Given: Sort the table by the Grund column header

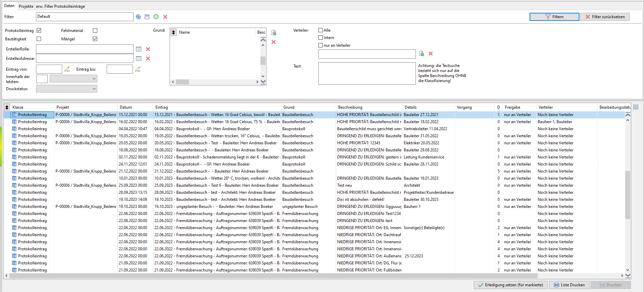Looking at the screenshot, I should (309, 107).
